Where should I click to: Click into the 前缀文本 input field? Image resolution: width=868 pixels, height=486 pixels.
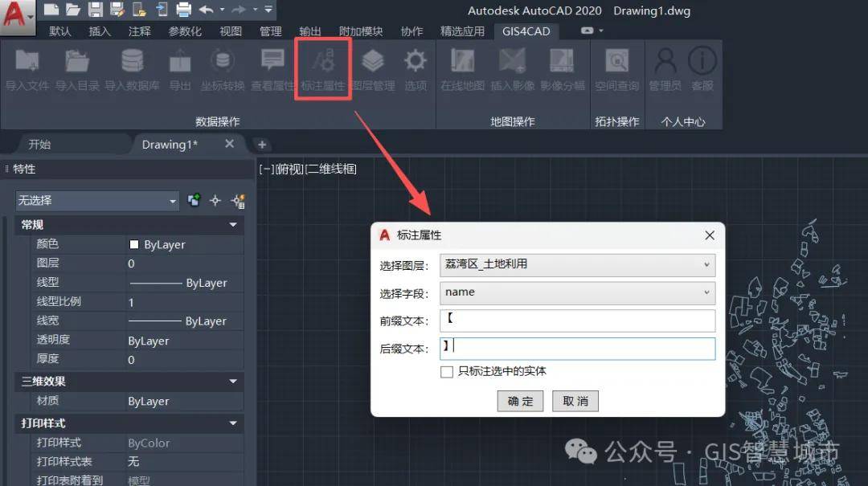click(x=577, y=321)
